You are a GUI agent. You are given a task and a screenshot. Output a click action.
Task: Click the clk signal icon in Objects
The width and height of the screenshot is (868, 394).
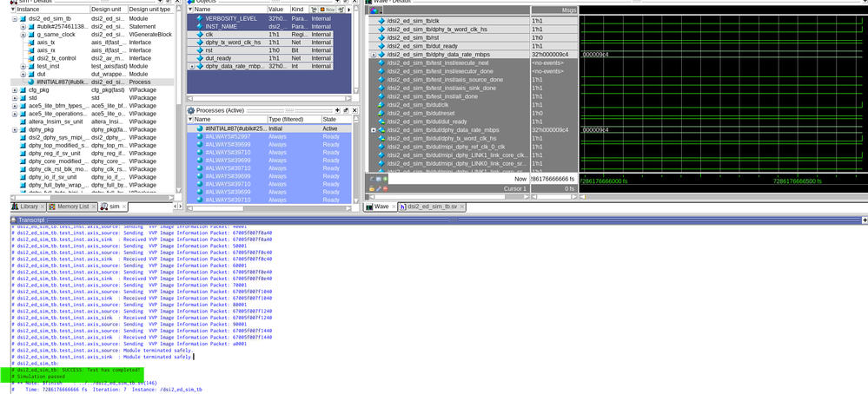(200, 34)
